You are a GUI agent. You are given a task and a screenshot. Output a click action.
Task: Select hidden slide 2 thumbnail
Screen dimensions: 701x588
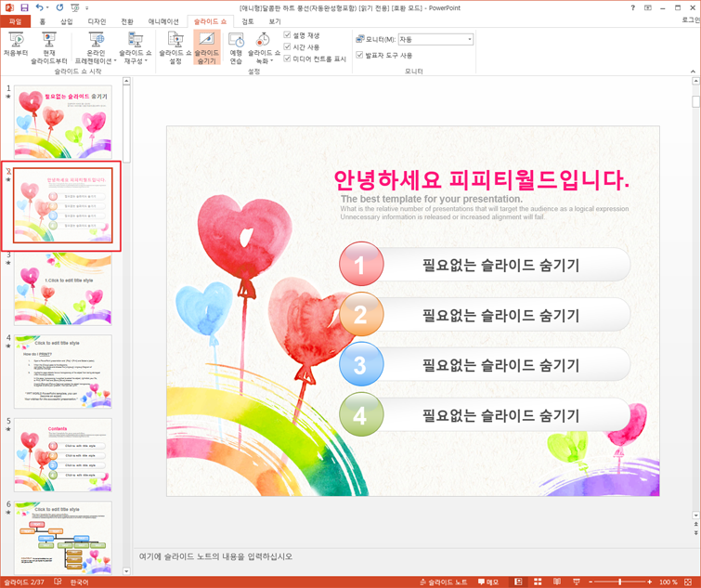[x=63, y=205]
